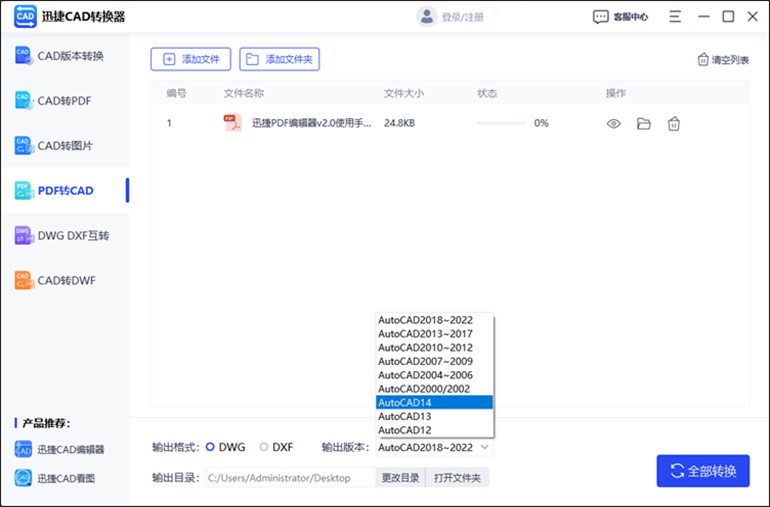Click the 操作 column header

pos(616,93)
